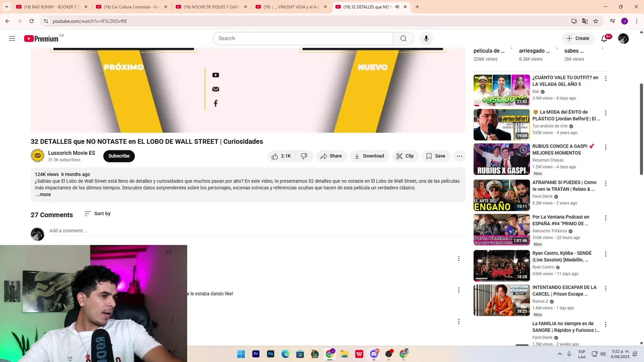The width and height of the screenshot is (644, 362).
Task: Click the page vertical scrollbar
Action: [x=641, y=129]
